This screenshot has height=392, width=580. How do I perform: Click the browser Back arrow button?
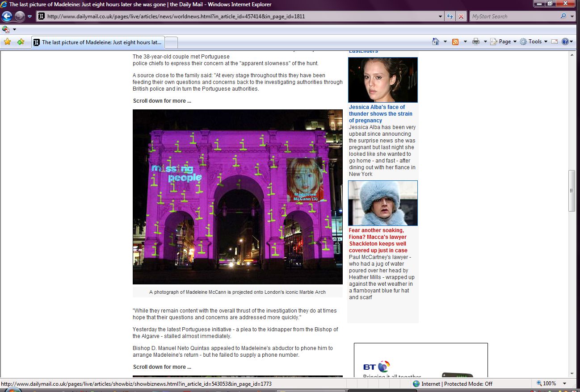coord(7,17)
